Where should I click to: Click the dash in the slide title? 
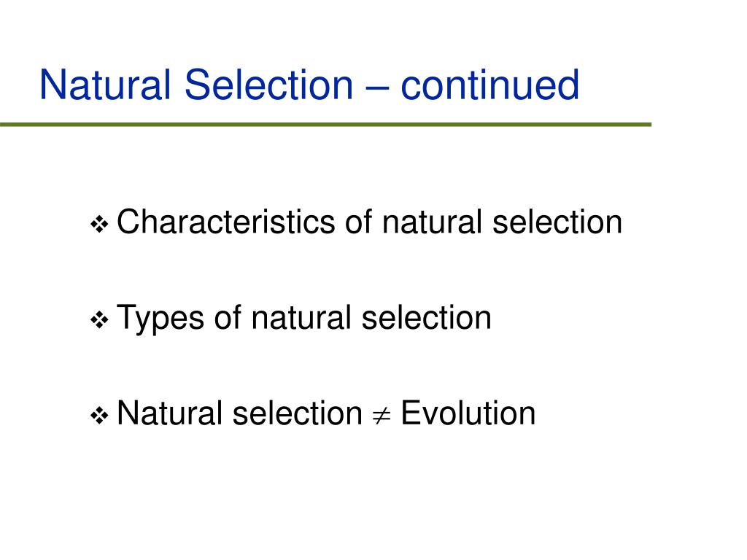[377, 87]
